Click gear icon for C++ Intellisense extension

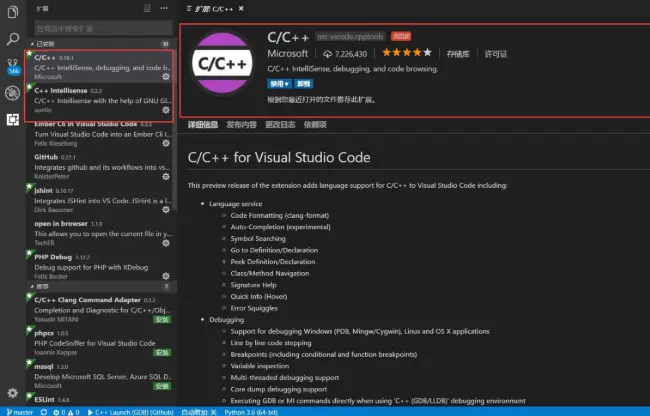click(x=166, y=110)
